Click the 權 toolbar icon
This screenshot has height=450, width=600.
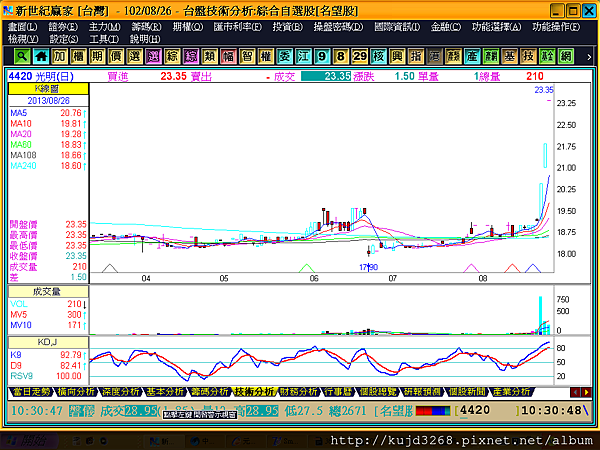pyautogui.click(x=266, y=57)
